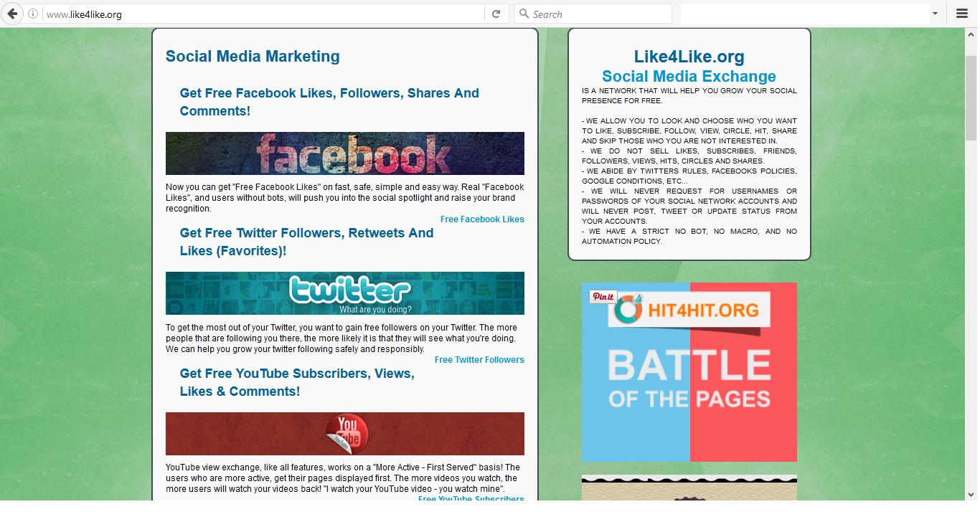Reload the page with the refresh icon

pos(496,14)
